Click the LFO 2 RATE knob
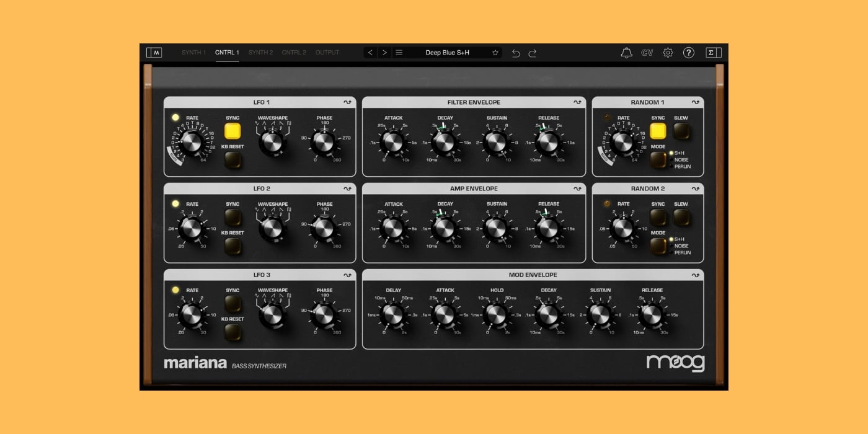The width and height of the screenshot is (868, 434). [192, 229]
